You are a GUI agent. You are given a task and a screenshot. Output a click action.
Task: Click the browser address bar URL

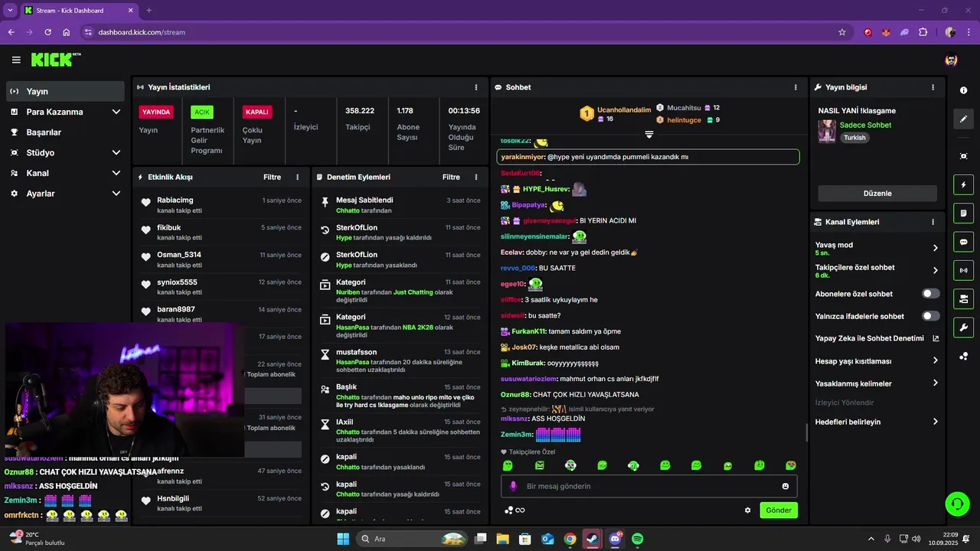coord(142,32)
